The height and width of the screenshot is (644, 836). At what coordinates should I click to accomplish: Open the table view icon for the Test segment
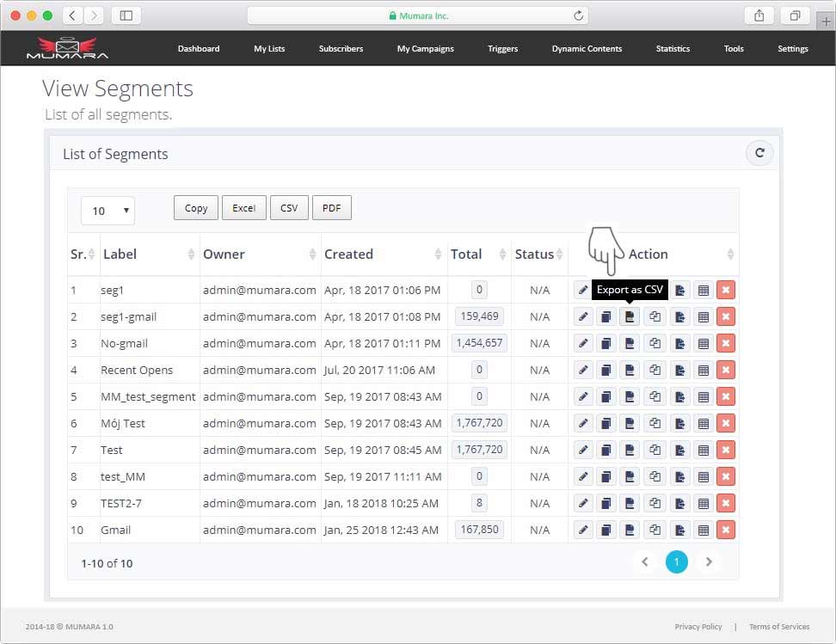704,450
